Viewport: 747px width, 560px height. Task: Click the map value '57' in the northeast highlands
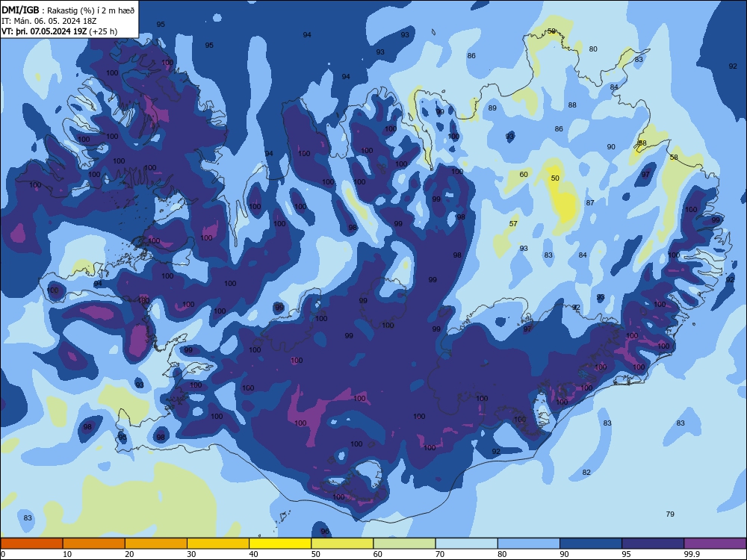pyautogui.click(x=513, y=223)
